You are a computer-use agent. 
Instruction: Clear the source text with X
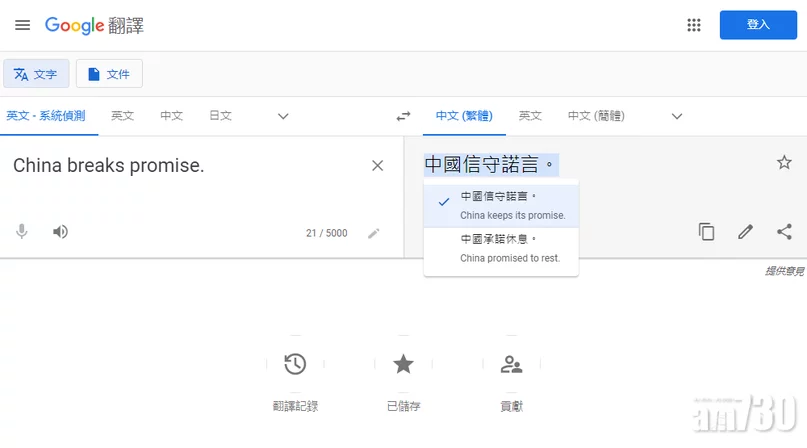point(377,166)
